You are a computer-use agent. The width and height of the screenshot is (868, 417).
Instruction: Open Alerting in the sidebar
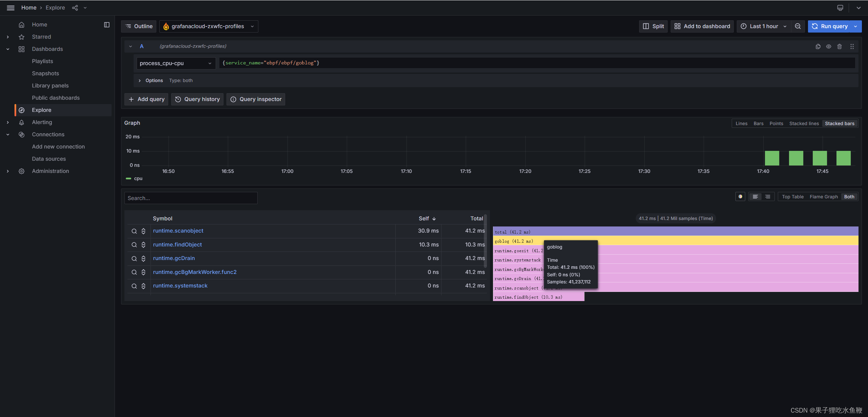pyautogui.click(x=42, y=122)
